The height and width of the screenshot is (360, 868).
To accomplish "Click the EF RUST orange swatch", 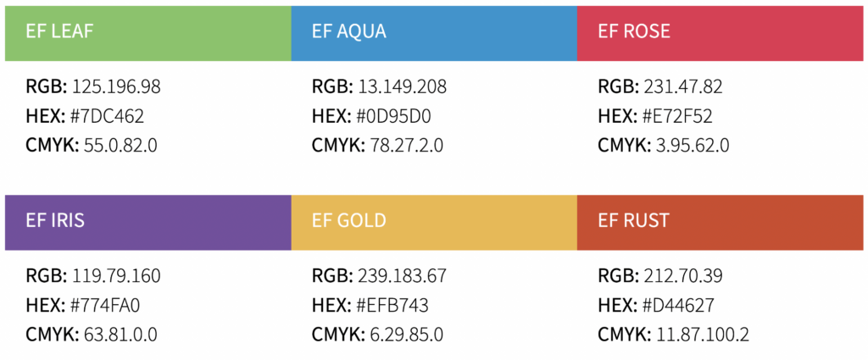I will 721,222.
